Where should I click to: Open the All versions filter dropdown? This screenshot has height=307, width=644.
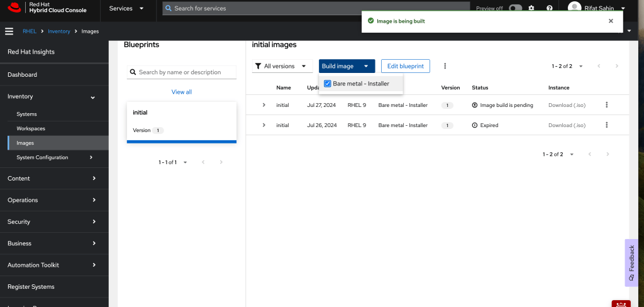(282, 66)
